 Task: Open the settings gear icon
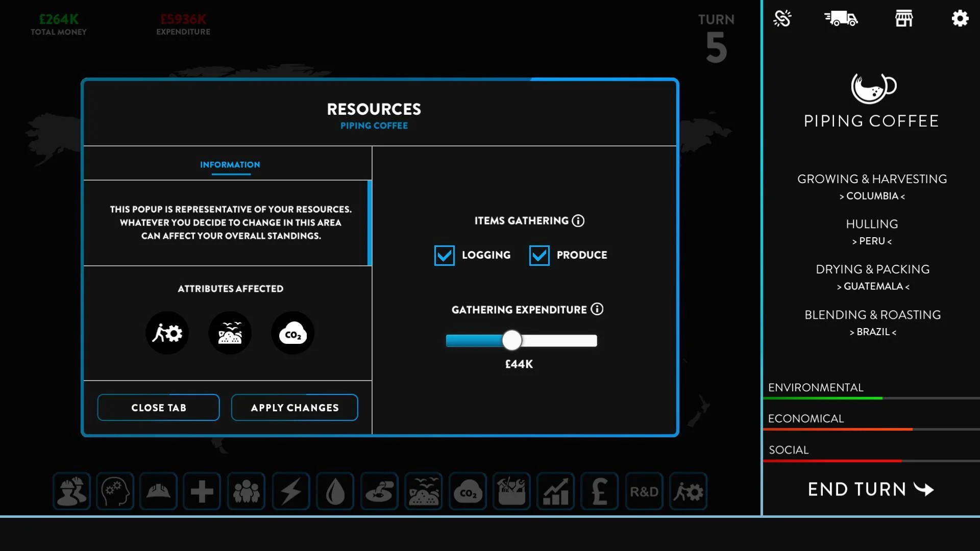[960, 18]
